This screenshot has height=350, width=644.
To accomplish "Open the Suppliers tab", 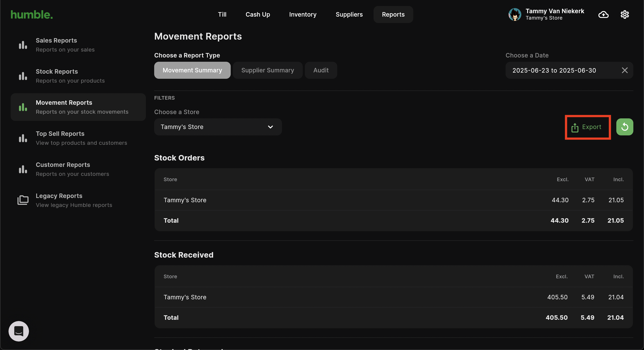I will (x=349, y=14).
